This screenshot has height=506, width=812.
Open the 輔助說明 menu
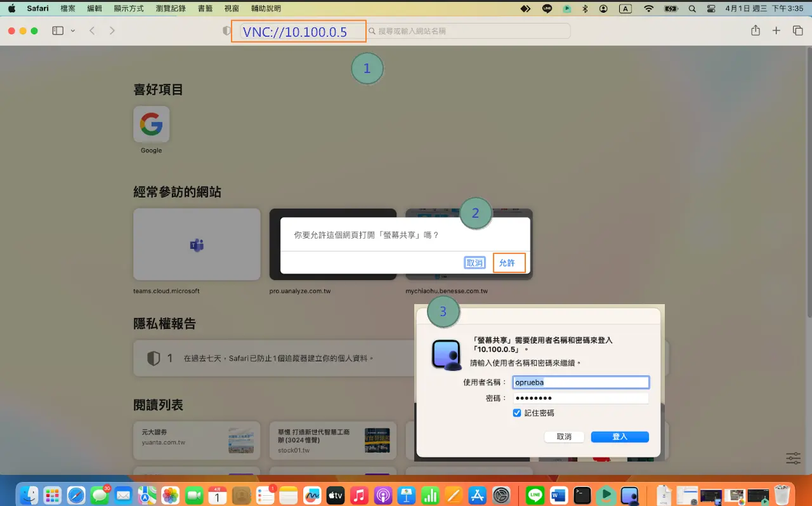click(266, 8)
